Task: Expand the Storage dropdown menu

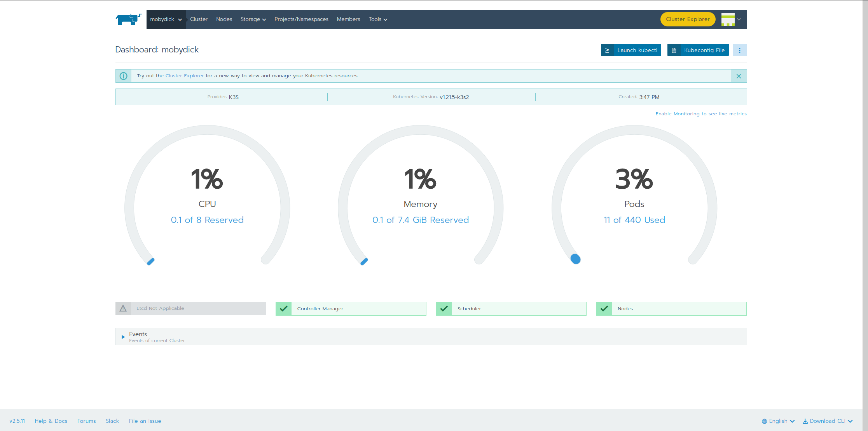Action: tap(253, 19)
